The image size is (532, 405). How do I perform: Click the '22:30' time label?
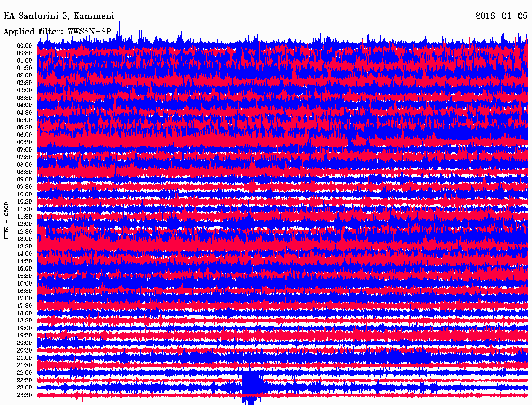click(24, 380)
